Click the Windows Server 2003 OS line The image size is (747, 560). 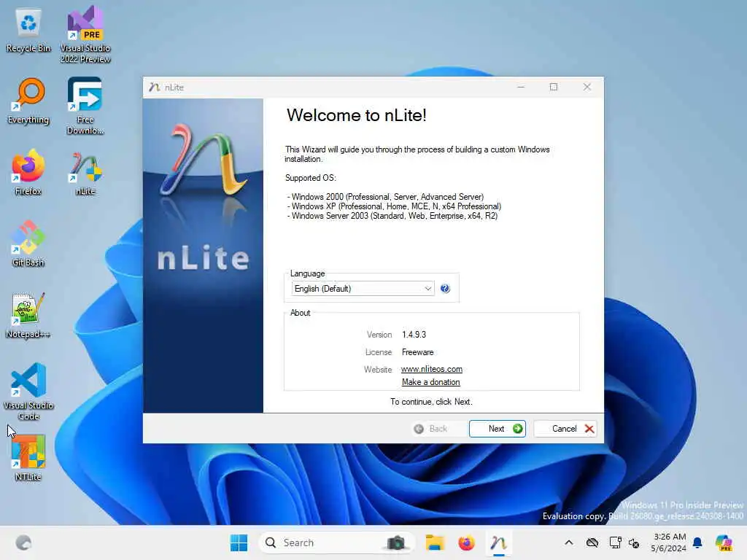(x=392, y=216)
